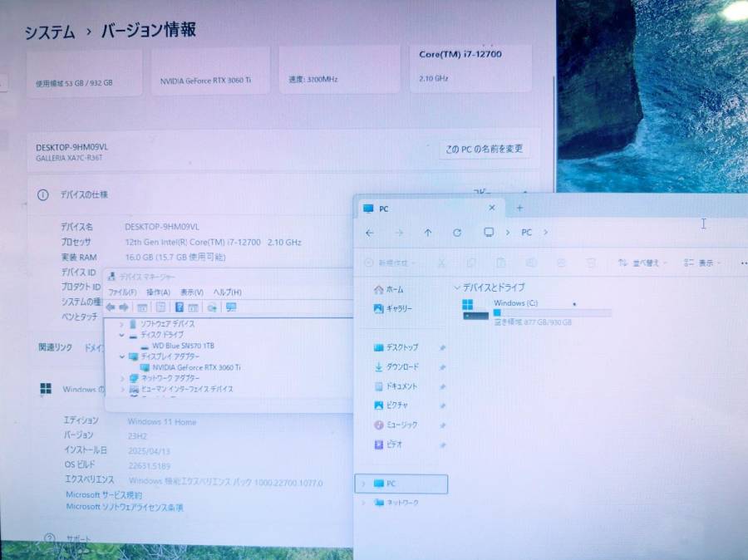This screenshot has height=560, width=748.
Task: Click the Windows (C:) storage usage bar
Action: (x=553, y=313)
